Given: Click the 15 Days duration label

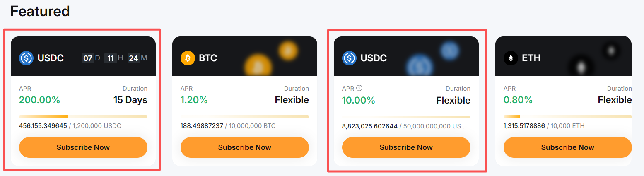Looking at the screenshot, I should (x=130, y=100).
